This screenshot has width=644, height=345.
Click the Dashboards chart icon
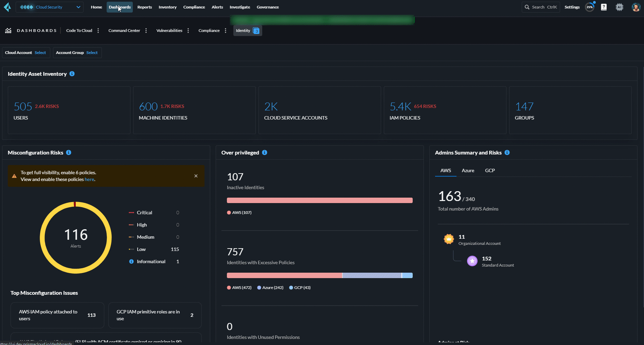[8, 31]
